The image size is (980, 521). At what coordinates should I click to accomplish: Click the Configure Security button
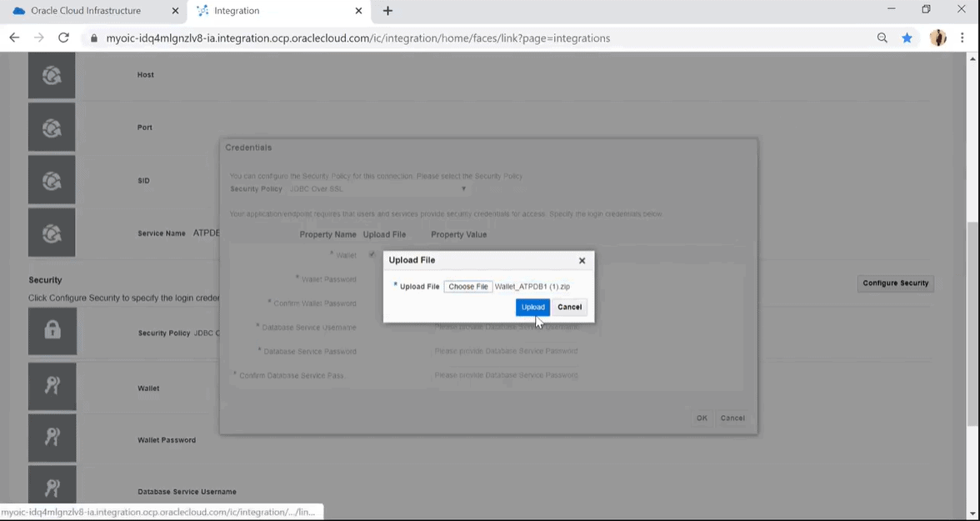coord(896,283)
